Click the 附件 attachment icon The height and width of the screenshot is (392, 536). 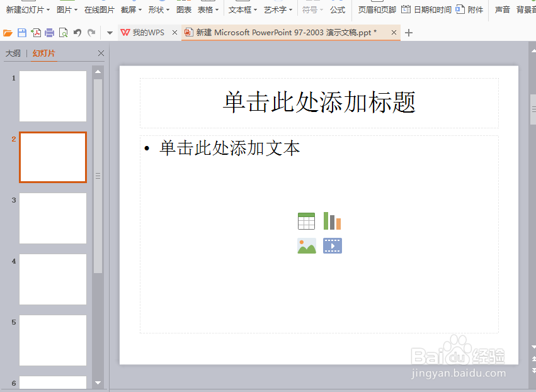pos(460,9)
